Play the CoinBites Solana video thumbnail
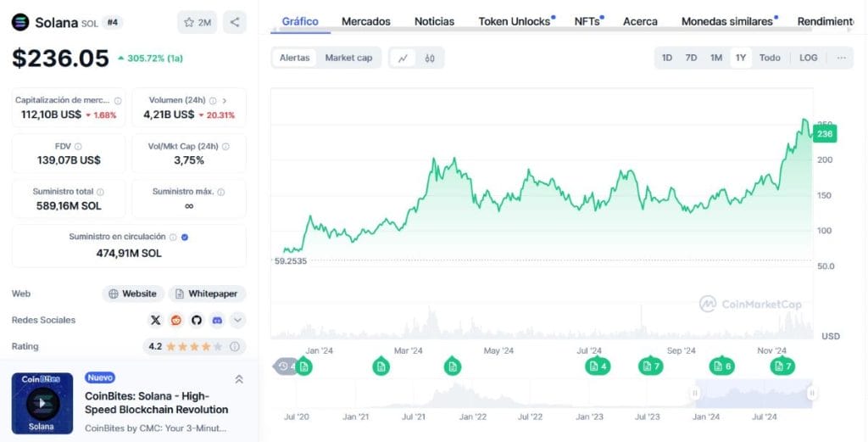 click(x=42, y=403)
